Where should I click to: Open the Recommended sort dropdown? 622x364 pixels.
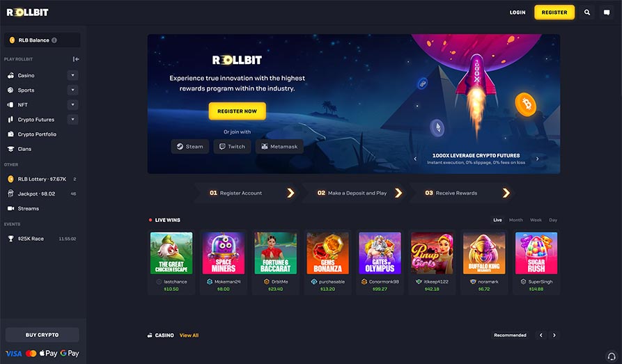pyautogui.click(x=510, y=335)
